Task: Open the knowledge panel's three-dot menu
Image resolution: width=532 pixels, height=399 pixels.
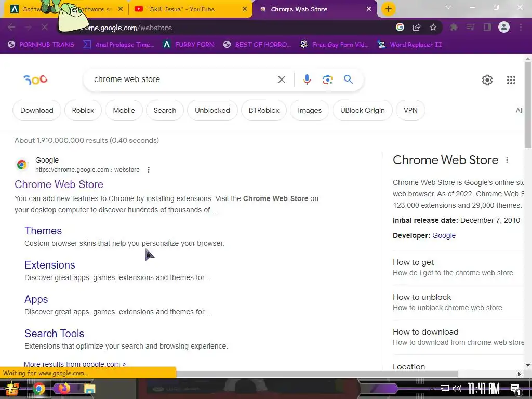Action: (507, 160)
